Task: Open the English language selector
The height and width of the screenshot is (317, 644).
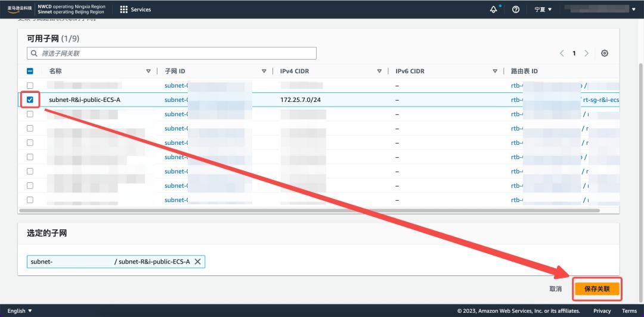Action: (x=20, y=311)
